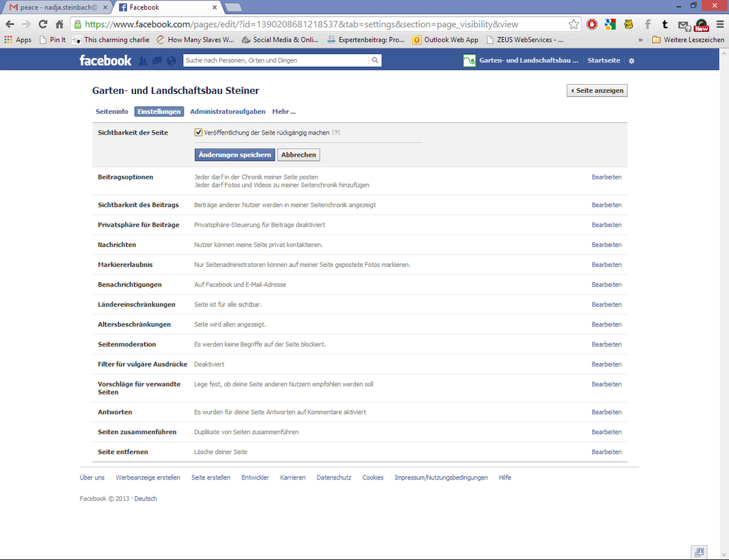Click the search magnifier button

tap(374, 60)
